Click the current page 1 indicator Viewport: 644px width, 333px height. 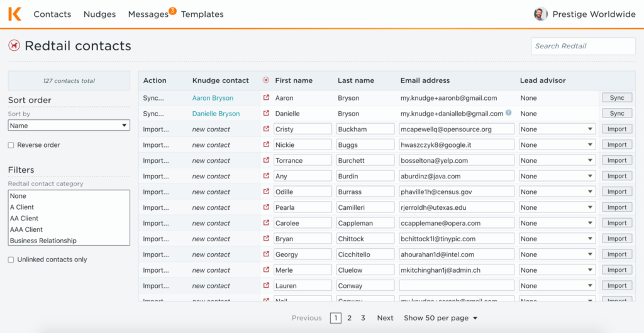336,318
